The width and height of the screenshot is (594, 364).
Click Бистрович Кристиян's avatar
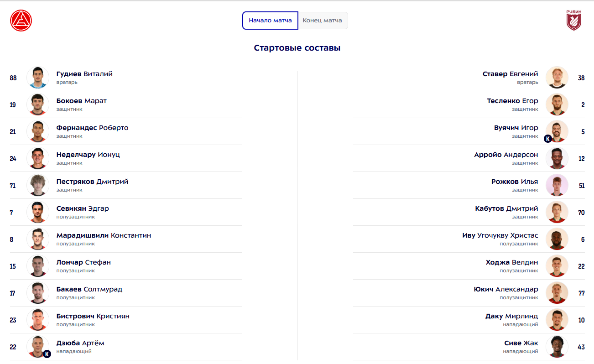[38, 320]
